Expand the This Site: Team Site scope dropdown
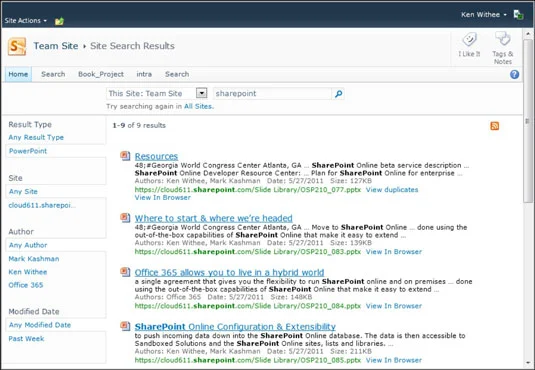Screen dimensions: 535x370 tap(202, 93)
